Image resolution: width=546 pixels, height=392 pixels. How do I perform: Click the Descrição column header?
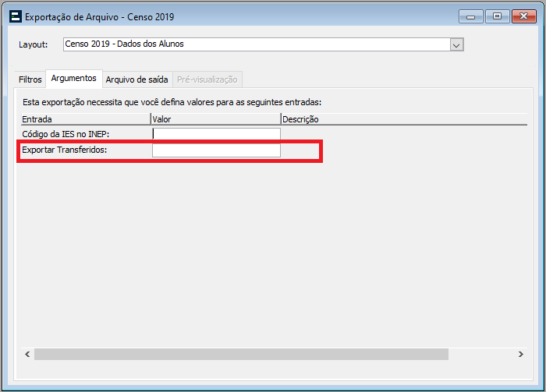click(x=390, y=119)
